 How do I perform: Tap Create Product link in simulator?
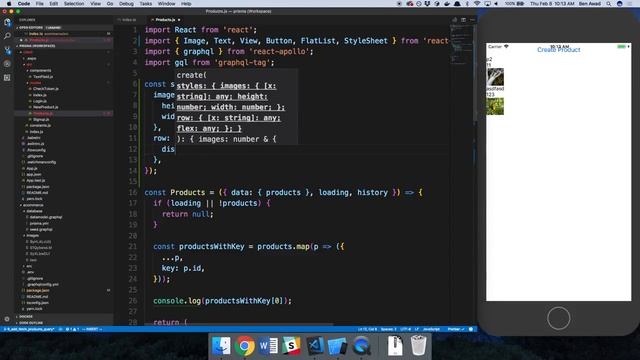tap(558, 50)
